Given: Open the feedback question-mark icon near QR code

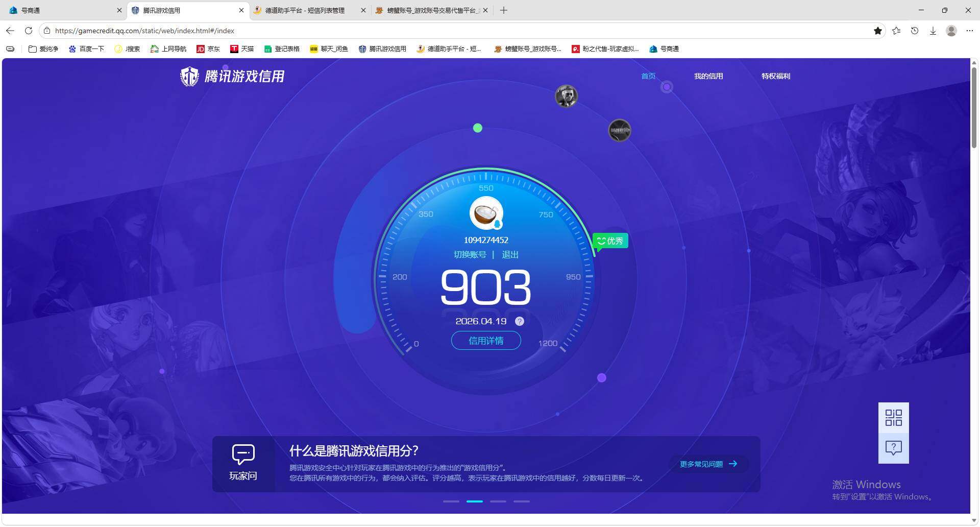Looking at the screenshot, I should pyautogui.click(x=893, y=448).
